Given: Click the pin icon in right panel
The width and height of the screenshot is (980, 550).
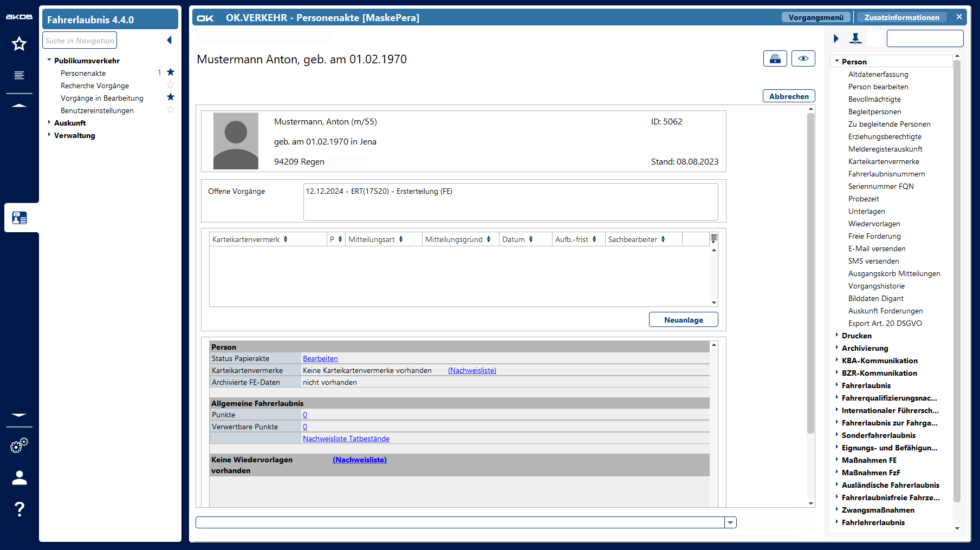Looking at the screenshot, I should coord(855,38).
